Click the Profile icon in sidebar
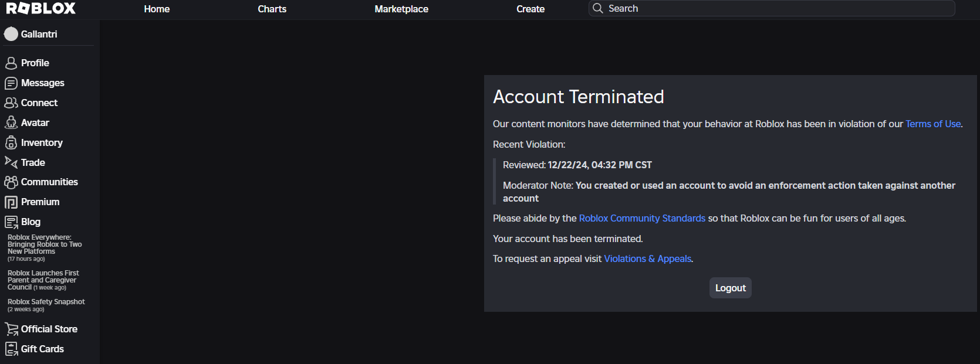The height and width of the screenshot is (364, 980). point(11,63)
